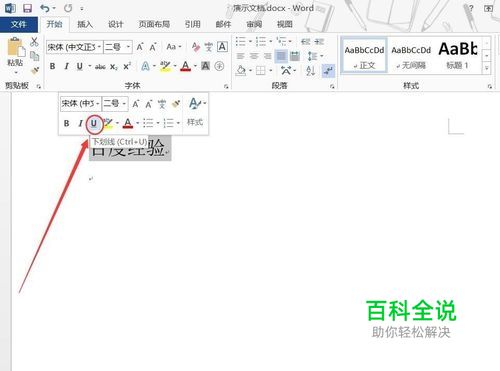Switch to the 设计 Design tab

tap(115, 24)
